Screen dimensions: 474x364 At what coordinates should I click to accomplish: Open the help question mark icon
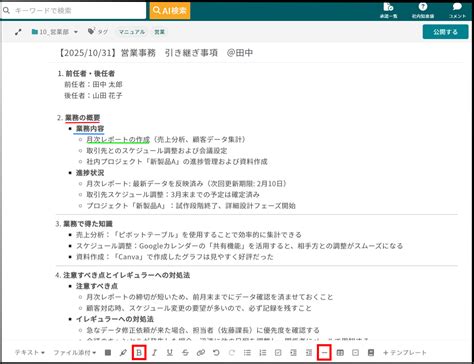[x=423, y=11]
